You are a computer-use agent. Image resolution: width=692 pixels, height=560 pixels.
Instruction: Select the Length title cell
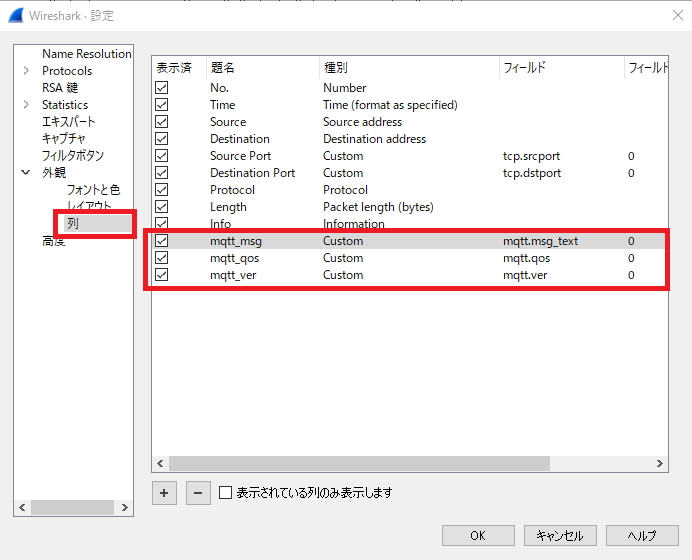(228, 207)
